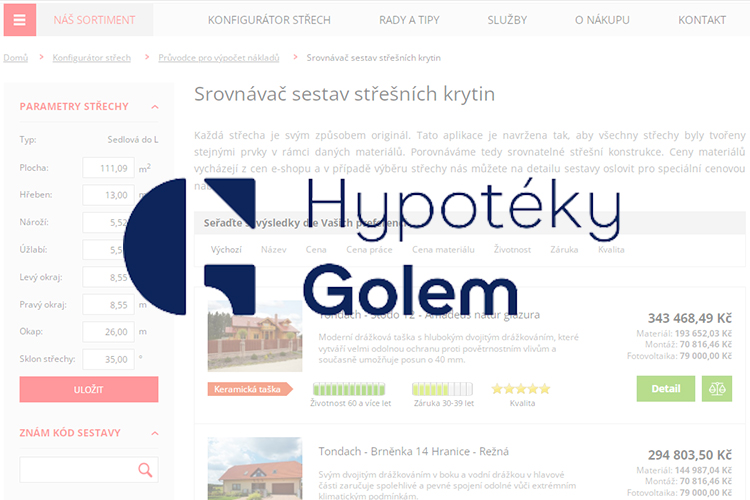The height and width of the screenshot is (500, 750).
Task: Click the compare scales icon beside Detail
Action: 717,389
